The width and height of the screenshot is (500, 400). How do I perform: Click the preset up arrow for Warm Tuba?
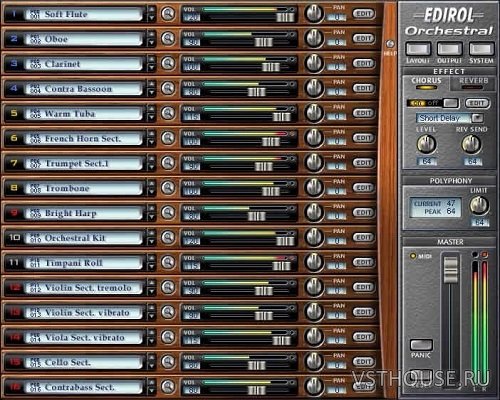[151, 109]
